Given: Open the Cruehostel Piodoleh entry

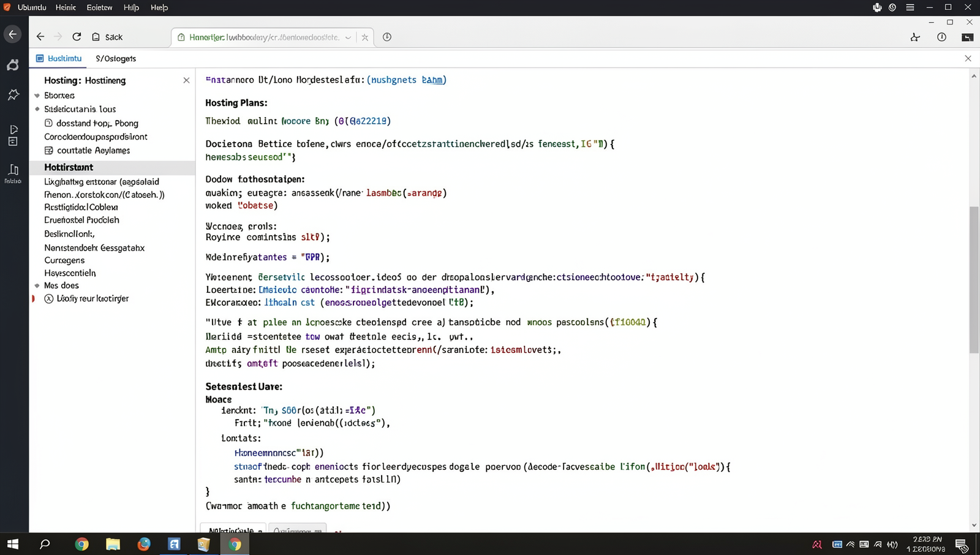Looking at the screenshot, I should [x=81, y=220].
